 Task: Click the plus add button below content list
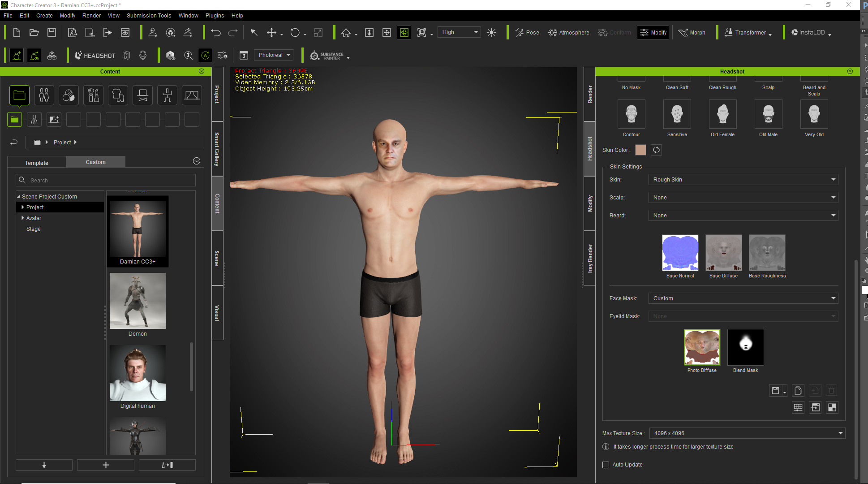tap(106, 465)
